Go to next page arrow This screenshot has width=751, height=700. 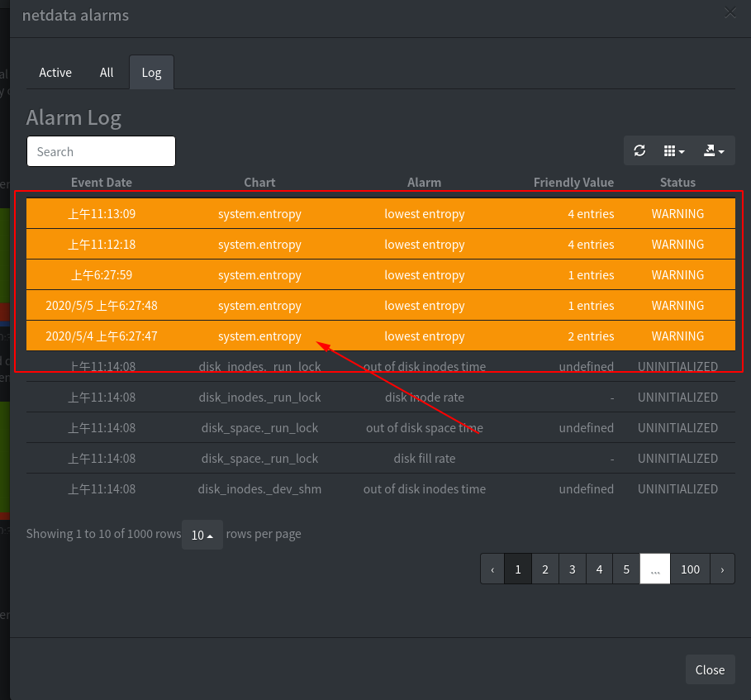(x=722, y=569)
